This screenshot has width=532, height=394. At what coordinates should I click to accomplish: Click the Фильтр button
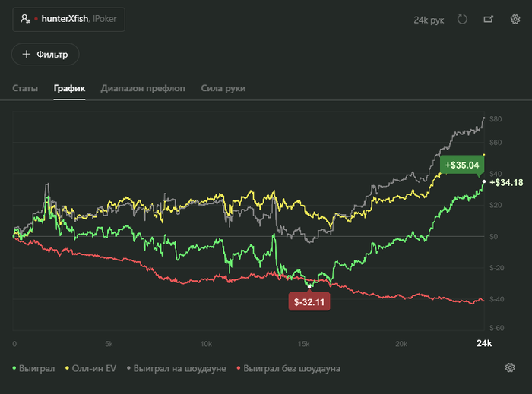tap(46, 54)
